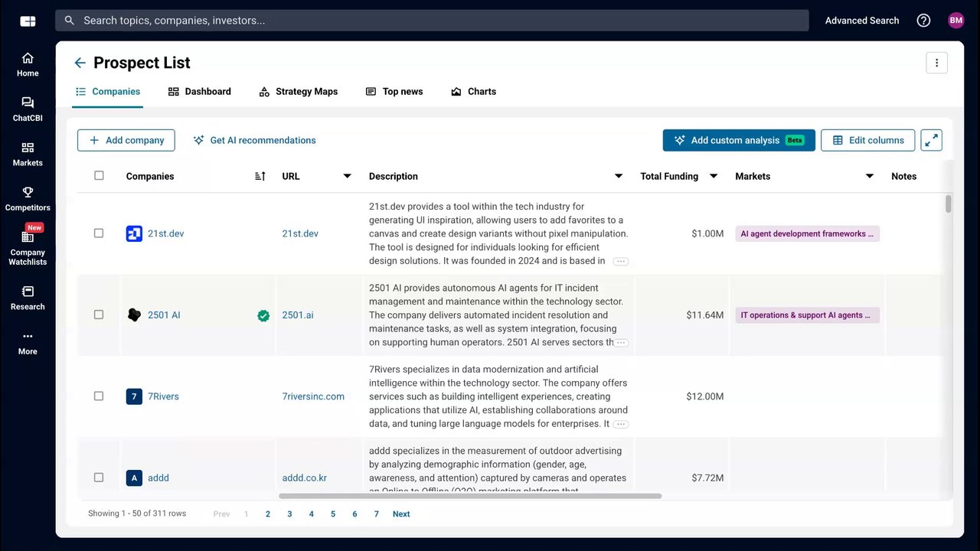Viewport: 980px width, 551px height.
Task: Go to Home in the sidebar
Action: [x=28, y=64]
